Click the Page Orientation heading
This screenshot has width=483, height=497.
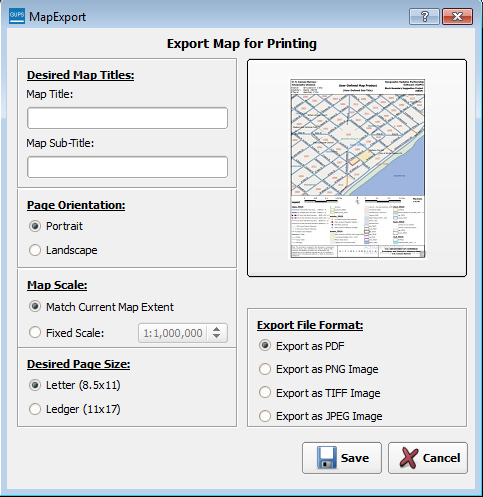tap(76, 205)
